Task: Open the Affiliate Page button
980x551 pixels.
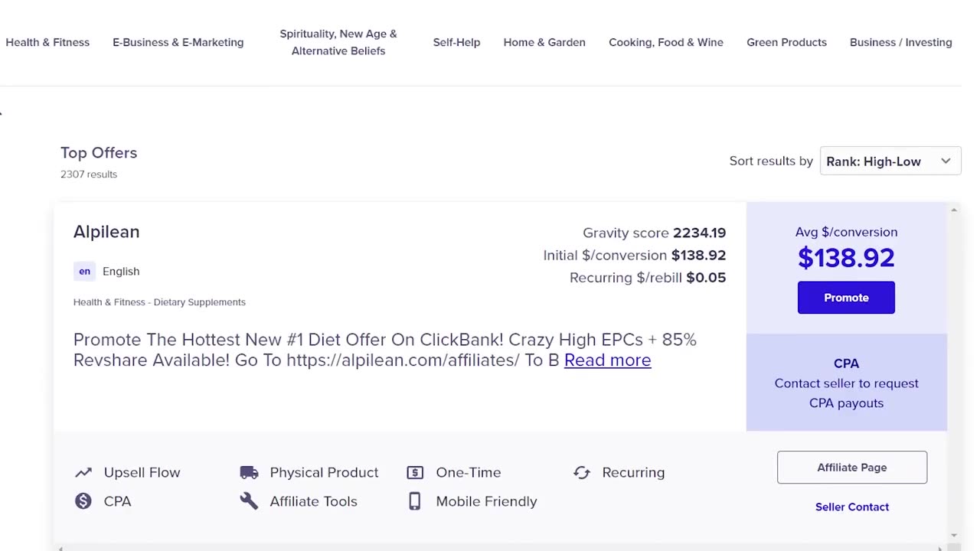Action: tap(852, 468)
